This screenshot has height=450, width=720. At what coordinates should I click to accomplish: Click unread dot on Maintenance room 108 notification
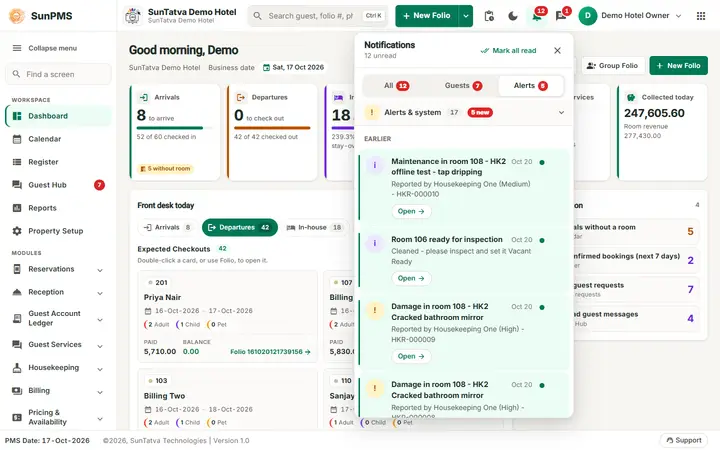(542, 162)
